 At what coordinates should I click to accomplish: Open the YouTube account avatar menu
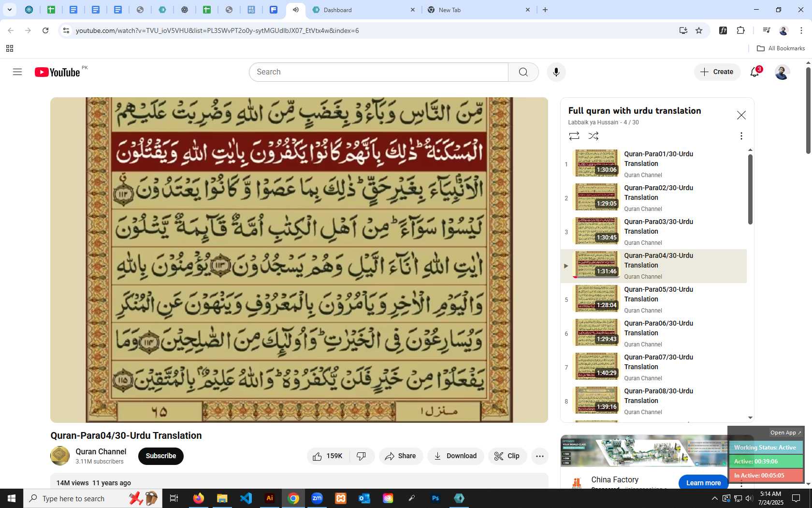tap(782, 72)
